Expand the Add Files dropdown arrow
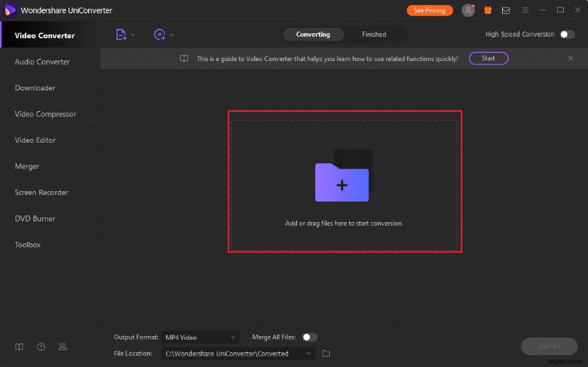Image resolution: width=588 pixels, height=367 pixels. click(x=133, y=35)
